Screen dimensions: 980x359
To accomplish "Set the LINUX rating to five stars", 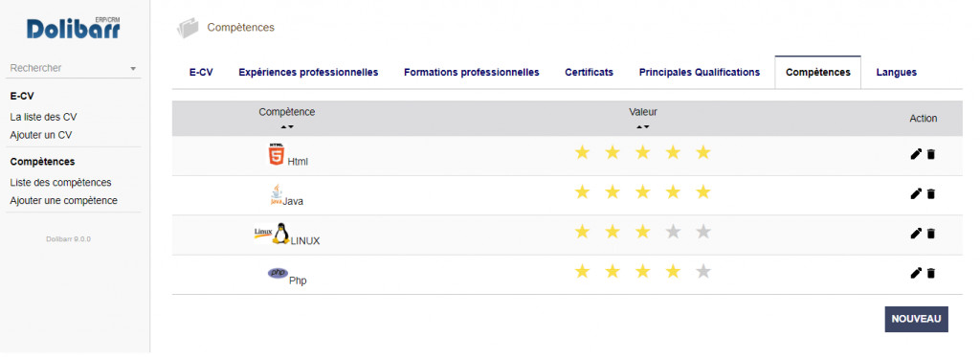I will (x=703, y=232).
